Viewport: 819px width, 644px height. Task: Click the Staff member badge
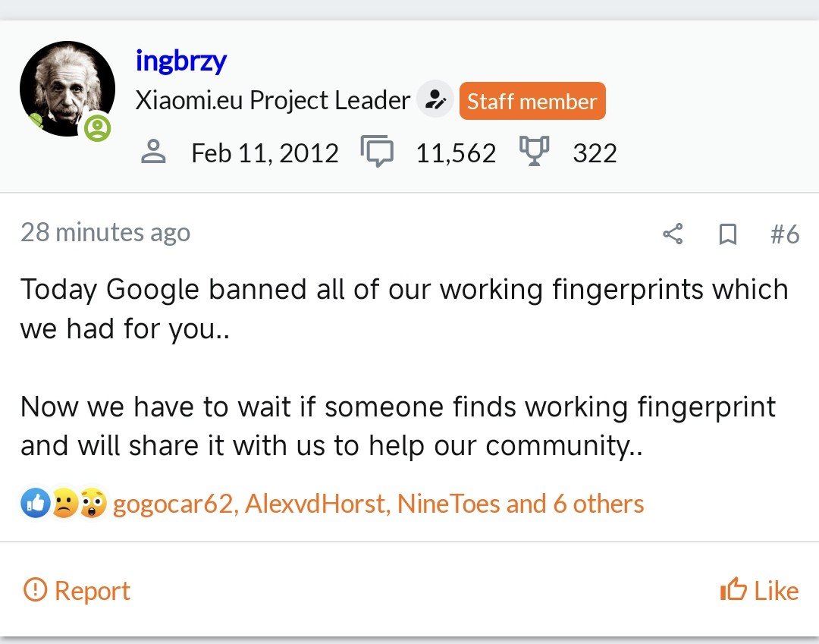[x=532, y=101]
